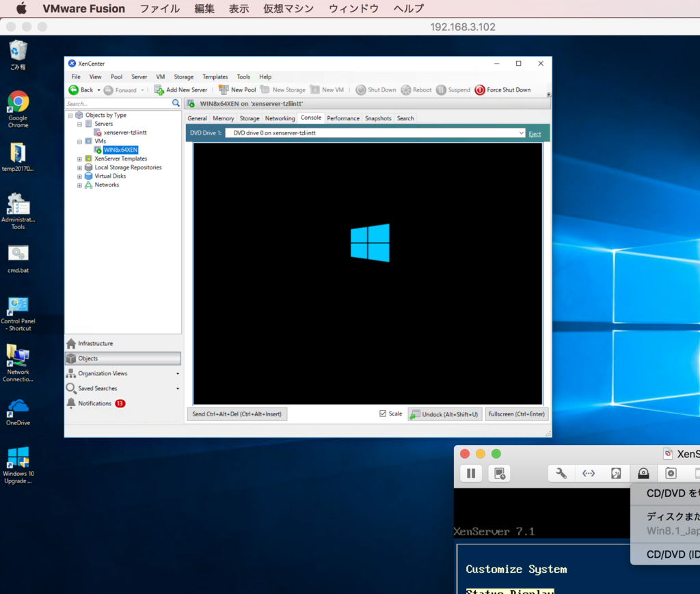
Task: Select the Objects navigation button
Action: point(123,358)
